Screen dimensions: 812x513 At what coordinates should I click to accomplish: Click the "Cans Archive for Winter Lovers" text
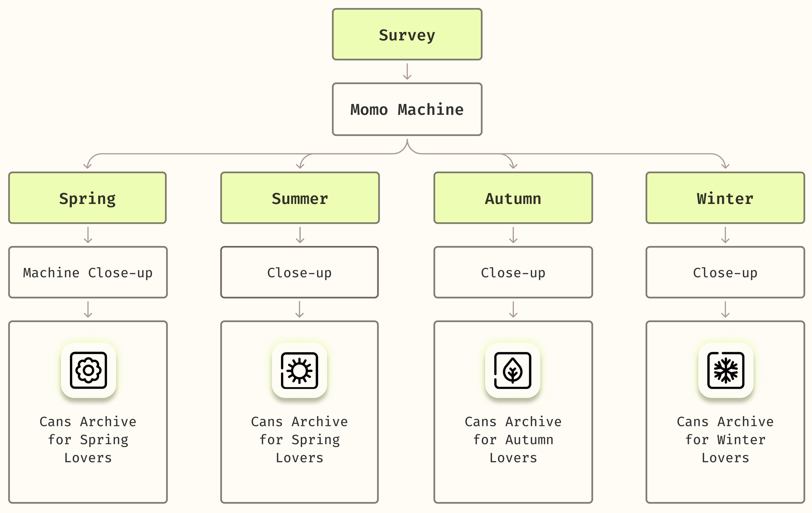coord(725,439)
